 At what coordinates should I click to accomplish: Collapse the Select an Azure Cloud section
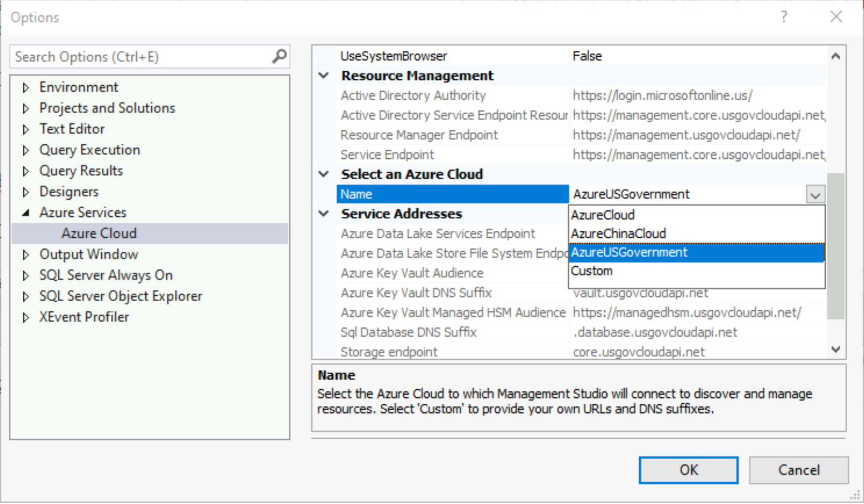pyautogui.click(x=323, y=174)
